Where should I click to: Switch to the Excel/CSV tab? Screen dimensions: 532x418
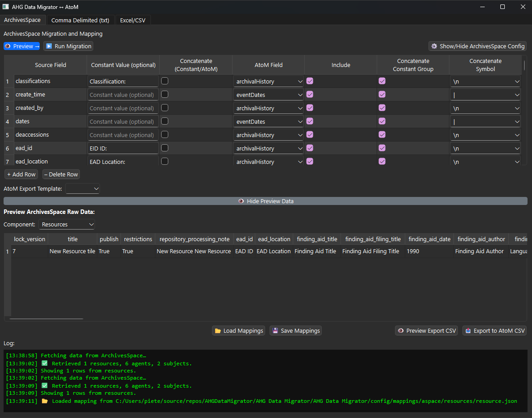click(x=133, y=20)
